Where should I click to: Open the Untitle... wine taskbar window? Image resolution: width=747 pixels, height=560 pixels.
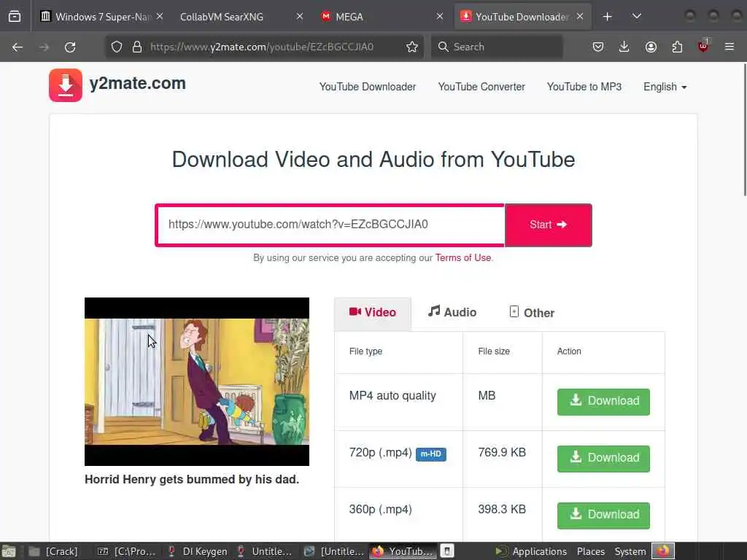click(265, 551)
